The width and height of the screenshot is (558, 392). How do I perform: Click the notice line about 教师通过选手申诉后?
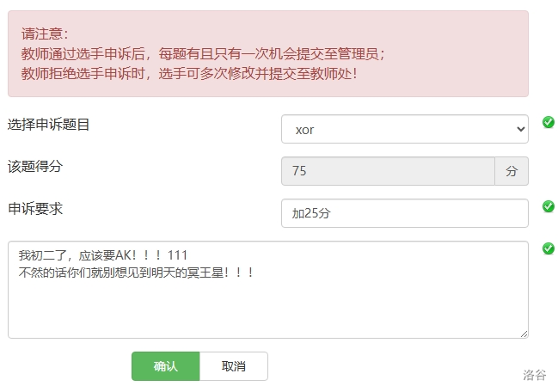[x=203, y=54]
